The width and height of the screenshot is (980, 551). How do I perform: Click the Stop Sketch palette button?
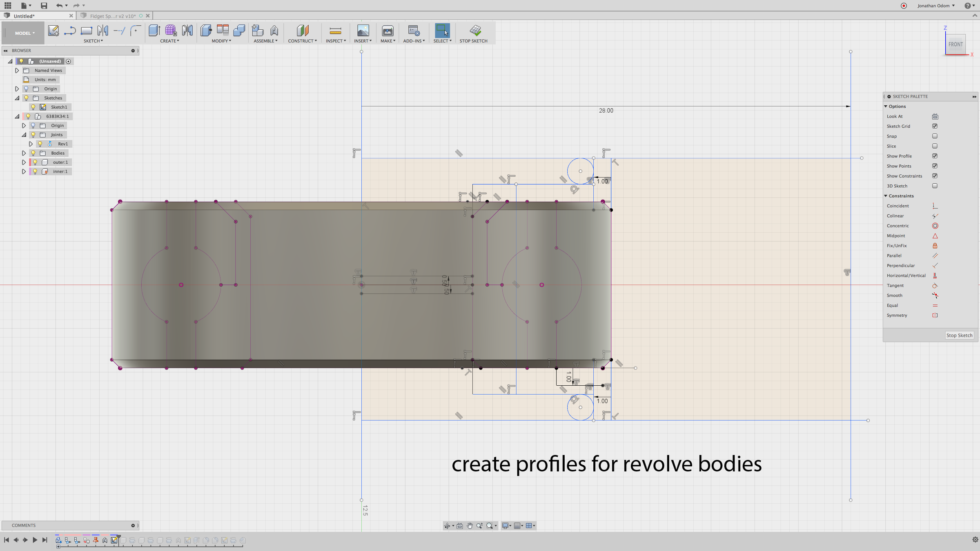click(x=959, y=335)
